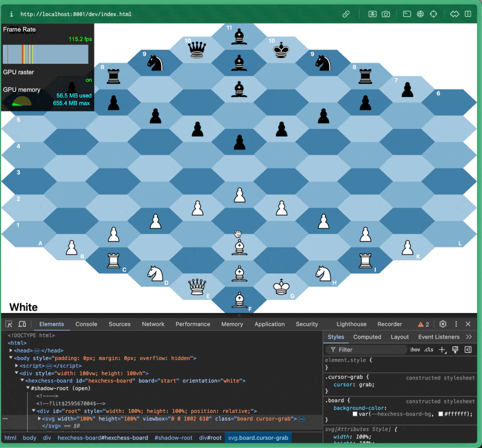Switch to the Console tab
Viewport: 482px width, 448px height.
tap(86, 324)
